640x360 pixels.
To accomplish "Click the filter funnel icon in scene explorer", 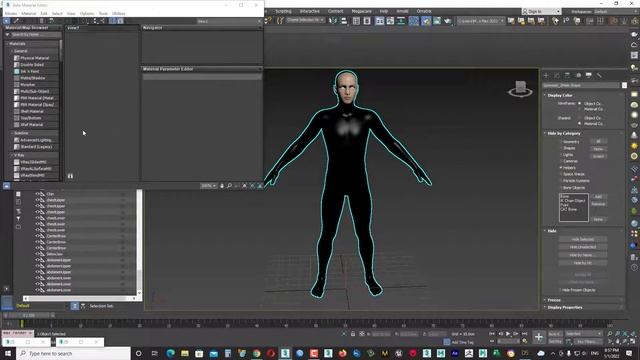I will point(18,219).
